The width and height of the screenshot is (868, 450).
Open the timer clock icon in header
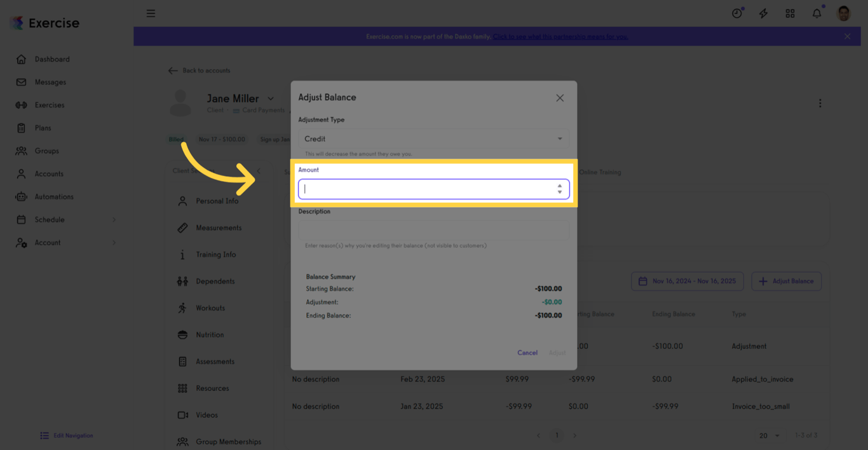tap(737, 13)
